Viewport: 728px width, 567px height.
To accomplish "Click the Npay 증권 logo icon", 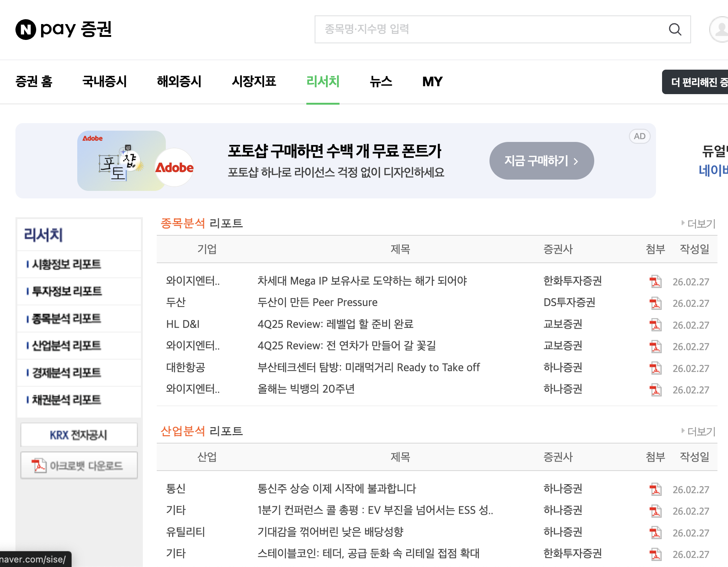I will coord(25,29).
